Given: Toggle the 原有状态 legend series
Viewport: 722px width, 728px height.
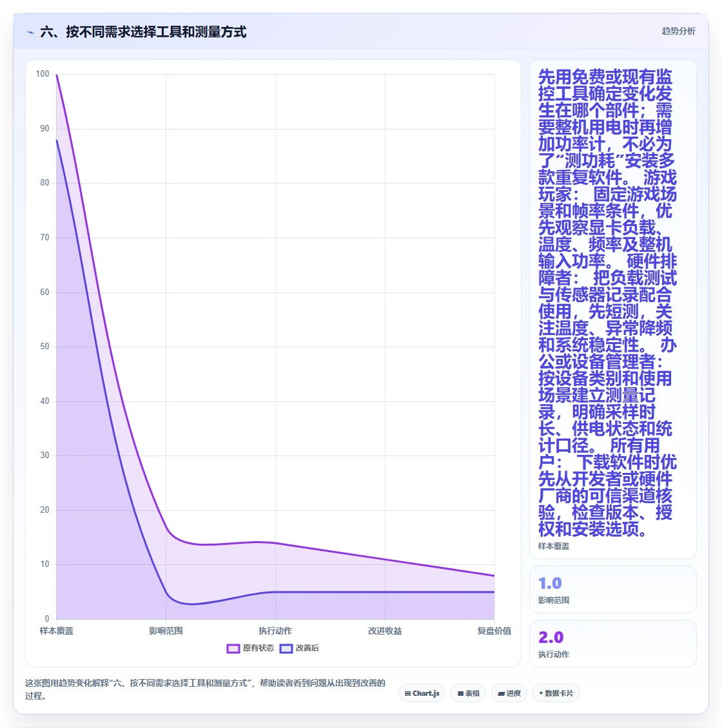Looking at the screenshot, I should tap(250, 648).
